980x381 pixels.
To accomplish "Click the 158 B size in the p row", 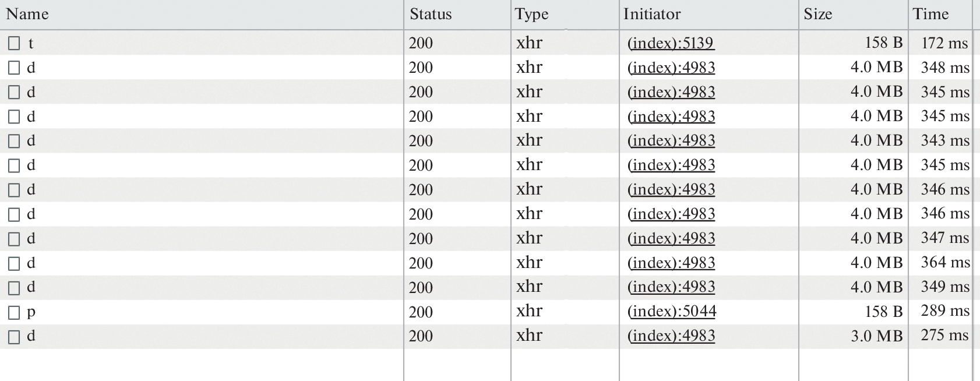I will tap(883, 312).
